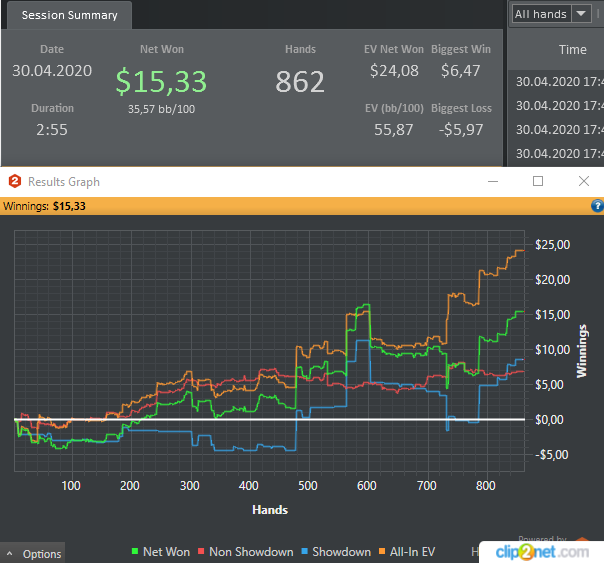The height and width of the screenshot is (563, 604).
Task: Click the EV (bb/100) value 55,87
Action: (394, 130)
